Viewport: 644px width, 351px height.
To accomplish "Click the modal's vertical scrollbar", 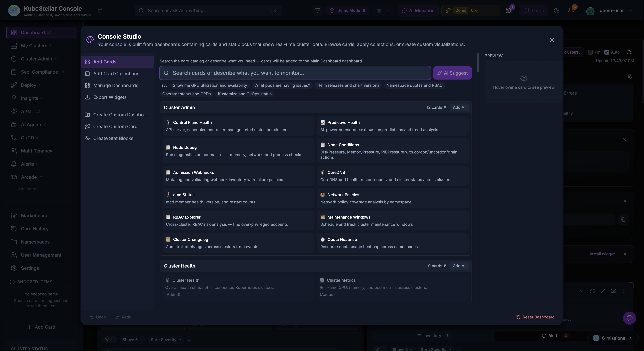I will coord(478,62).
